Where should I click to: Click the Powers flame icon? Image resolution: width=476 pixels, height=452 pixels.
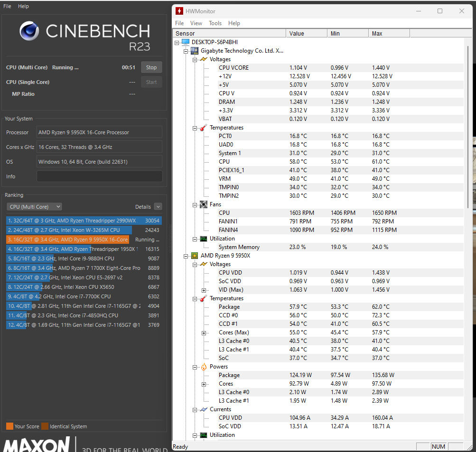[x=204, y=367]
